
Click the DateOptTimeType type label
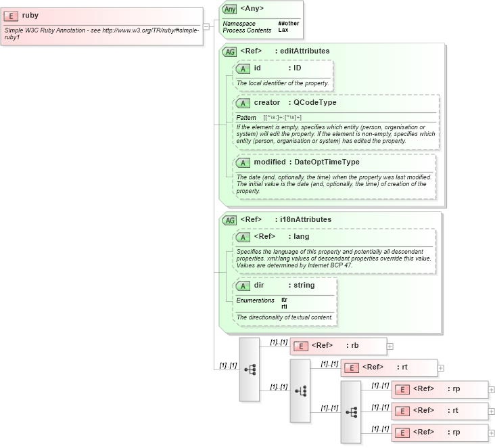coord(327,162)
